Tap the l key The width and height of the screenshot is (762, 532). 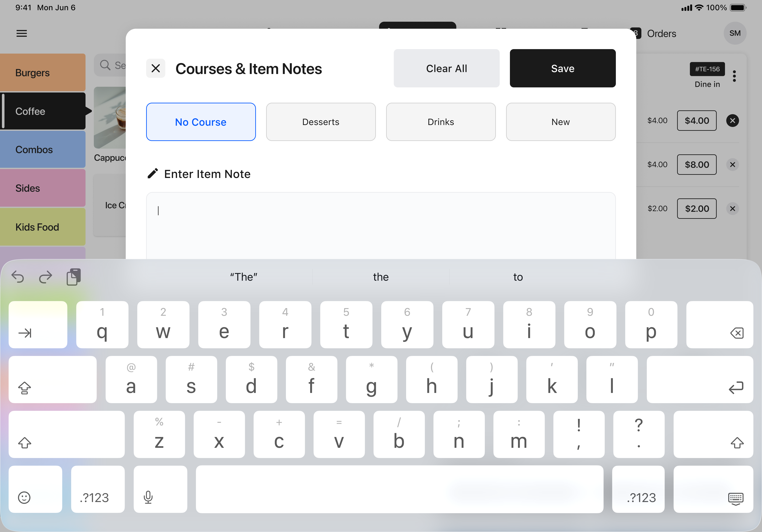[612, 380]
